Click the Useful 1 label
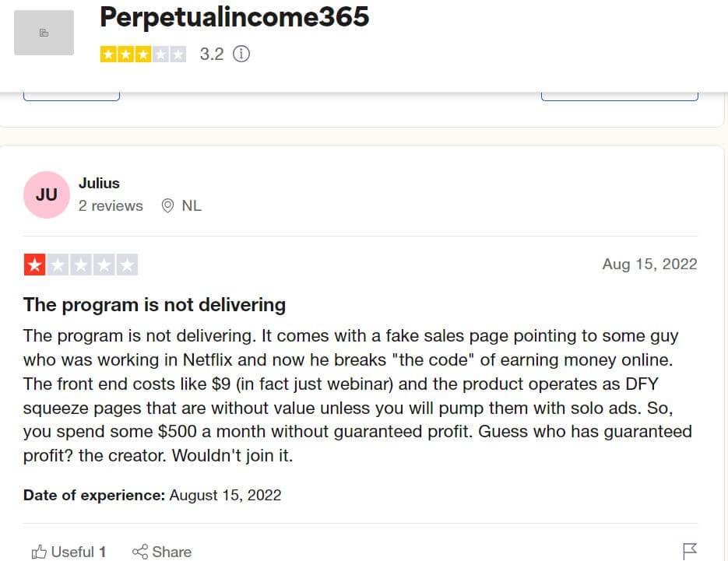The width and height of the screenshot is (728, 561). pyautogui.click(x=79, y=552)
